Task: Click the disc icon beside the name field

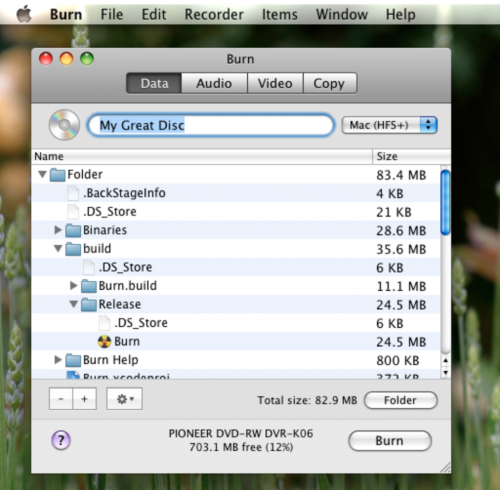Action: tap(64, 125)
